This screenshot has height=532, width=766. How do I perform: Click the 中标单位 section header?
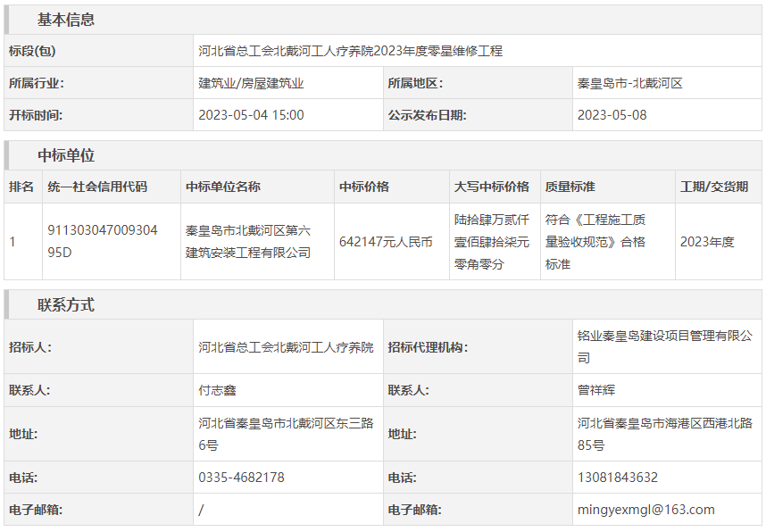[x=66, y=155]
